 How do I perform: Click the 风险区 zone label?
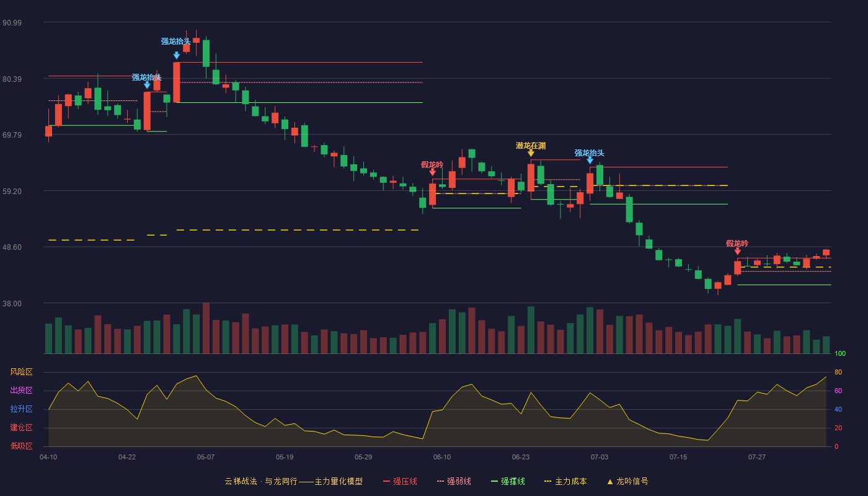[x=21, y=372]
